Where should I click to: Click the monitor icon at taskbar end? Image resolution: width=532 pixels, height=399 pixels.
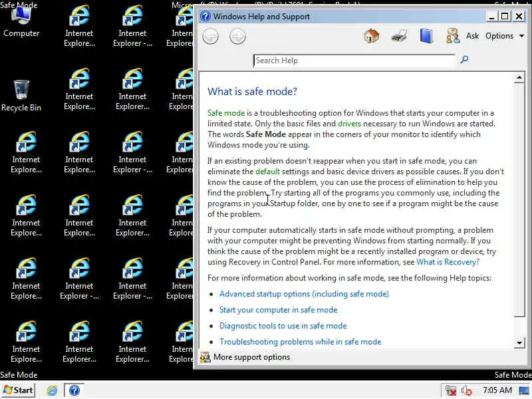[525, 390]
